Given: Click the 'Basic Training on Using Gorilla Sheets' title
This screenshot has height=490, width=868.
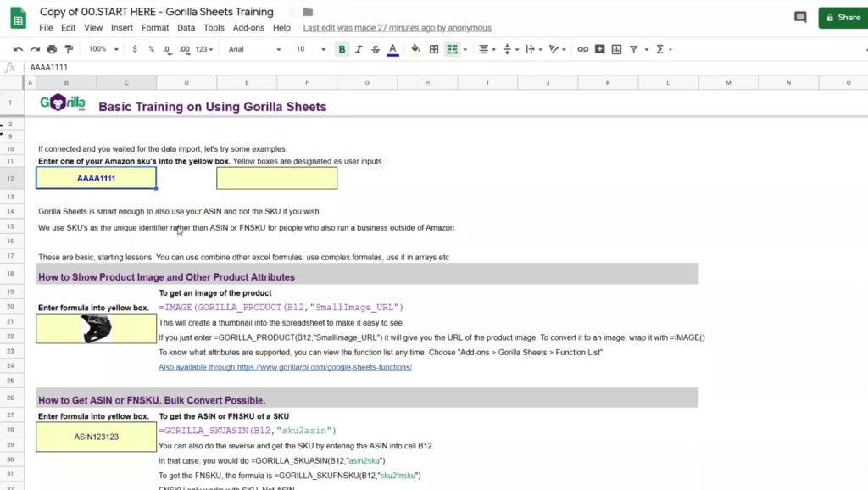Looking at the screenshot, I should click(x=213, y=107).
